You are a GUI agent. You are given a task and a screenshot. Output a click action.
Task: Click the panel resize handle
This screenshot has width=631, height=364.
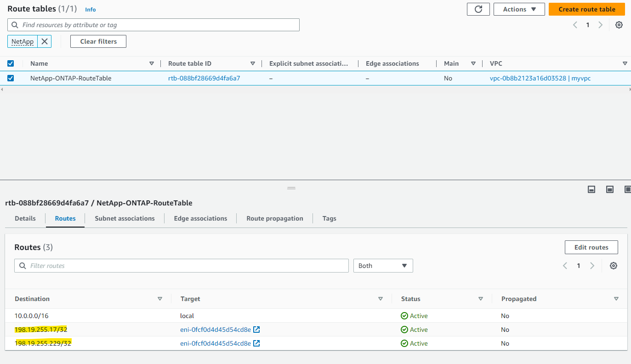tap(291, 188)
